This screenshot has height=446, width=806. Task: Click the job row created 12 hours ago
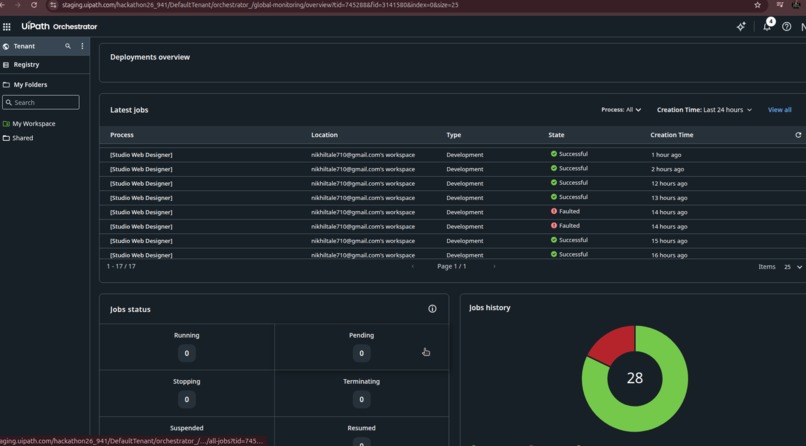point(452,183)
